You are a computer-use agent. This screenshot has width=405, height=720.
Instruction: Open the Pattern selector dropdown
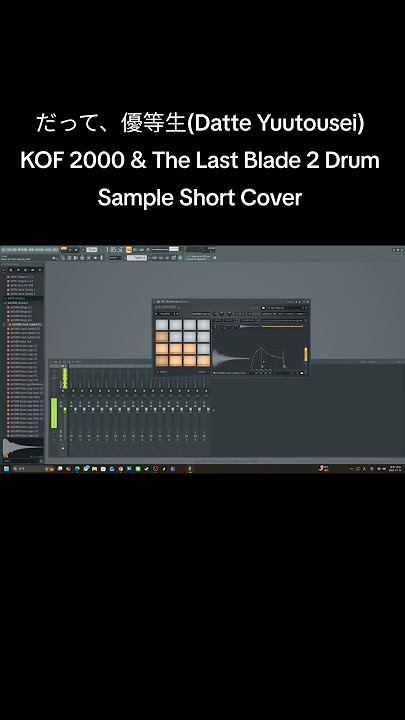pyautogui.click(x=136, y=258)
